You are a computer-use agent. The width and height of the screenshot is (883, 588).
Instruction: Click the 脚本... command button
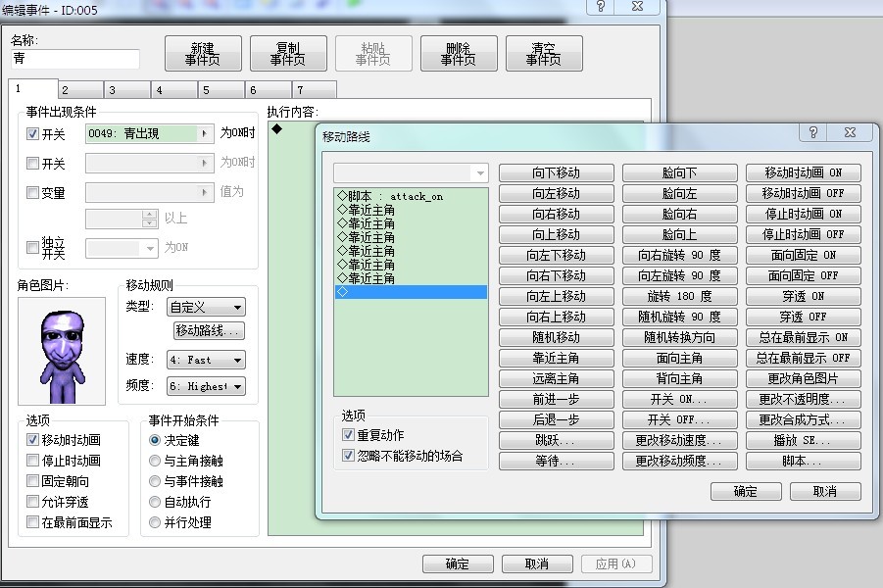[804, 461]
